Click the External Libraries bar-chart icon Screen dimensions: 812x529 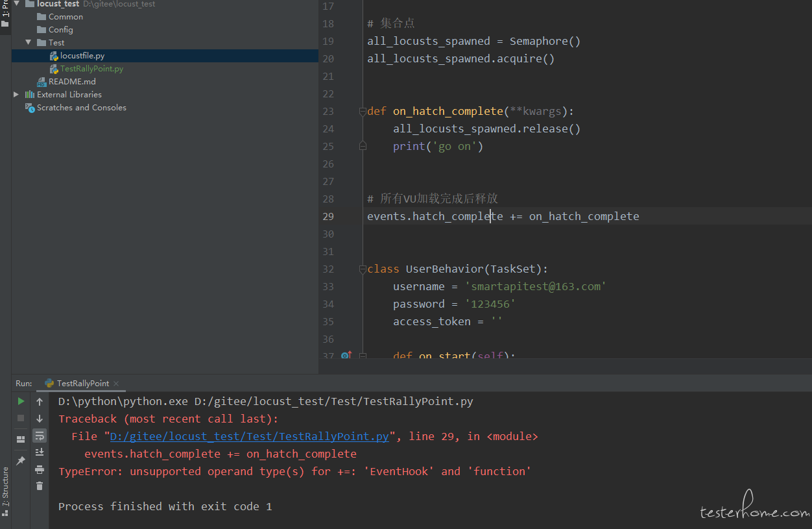[30, 95]
